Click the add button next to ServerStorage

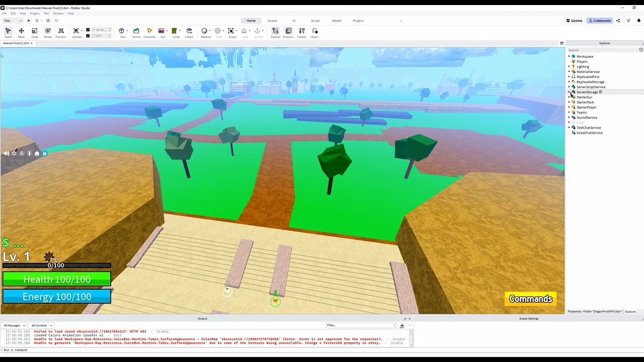tap(600, 92)
